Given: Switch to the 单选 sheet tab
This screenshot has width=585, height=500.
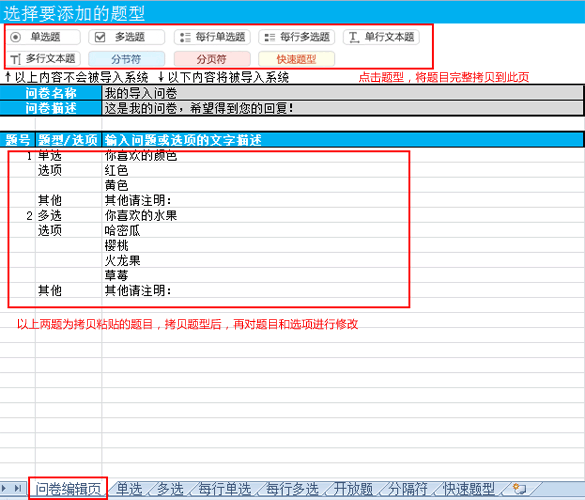Looking at the screenshot, I should pos(129,488).
